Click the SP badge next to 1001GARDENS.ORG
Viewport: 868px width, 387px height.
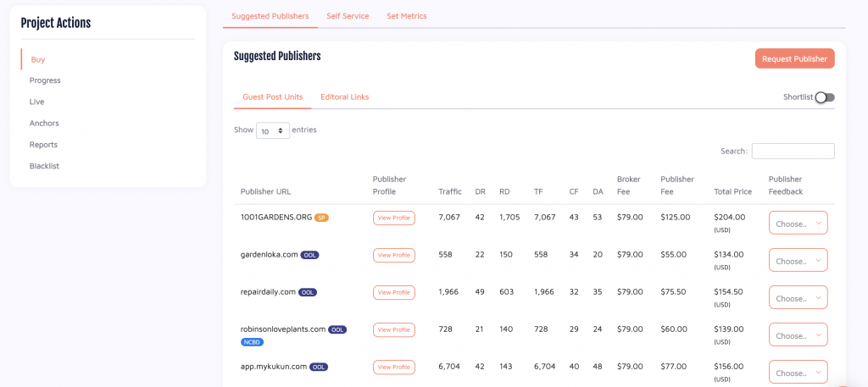pos(321,218)
